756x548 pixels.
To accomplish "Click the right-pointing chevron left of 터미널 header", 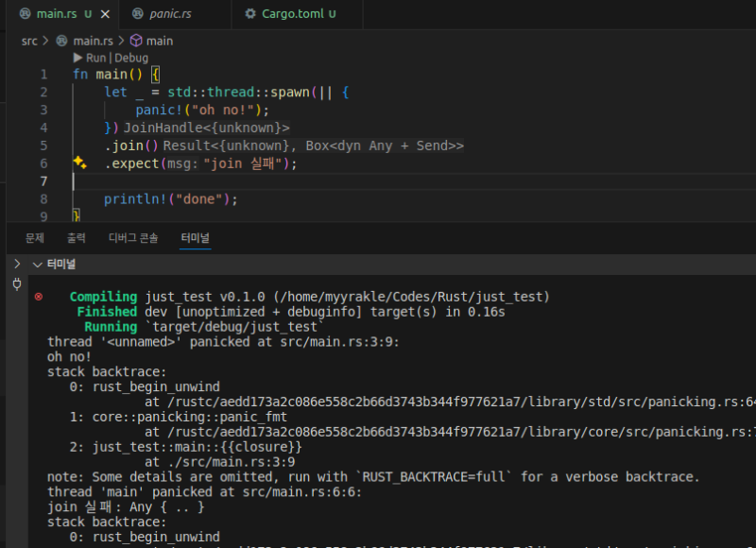I will point(17,265).
